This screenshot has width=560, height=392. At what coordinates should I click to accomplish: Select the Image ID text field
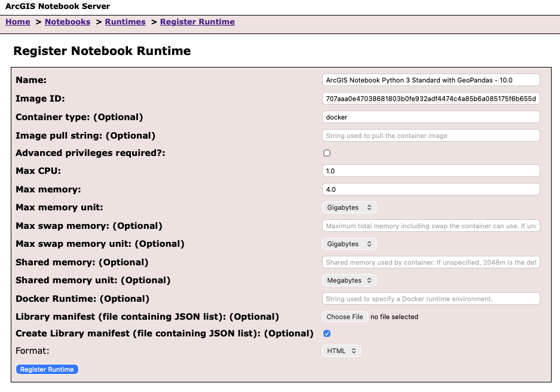[430, 98]
